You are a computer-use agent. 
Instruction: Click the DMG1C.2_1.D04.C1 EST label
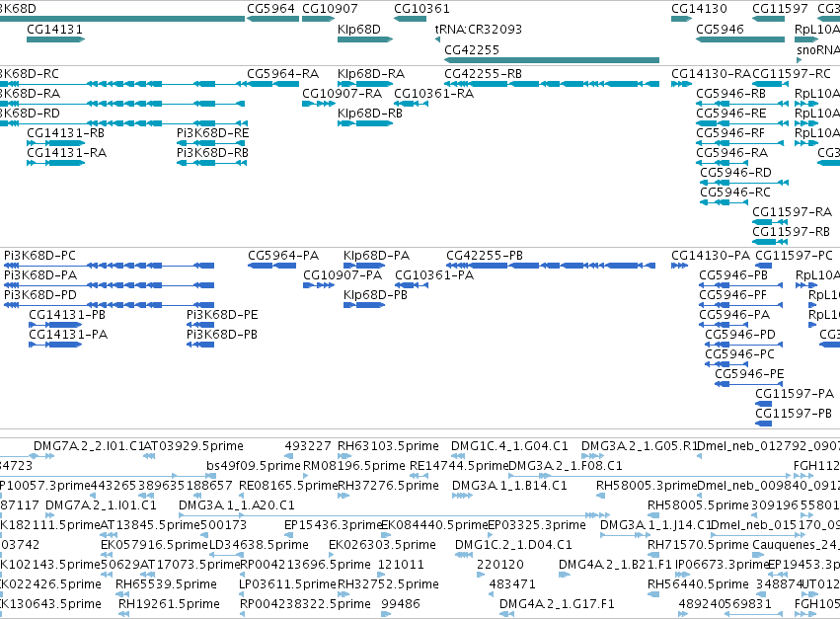coord(513,545)
